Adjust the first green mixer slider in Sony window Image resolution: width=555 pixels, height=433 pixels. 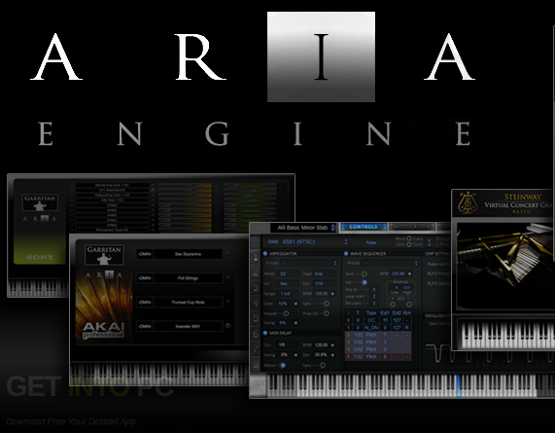pos(250,185)
